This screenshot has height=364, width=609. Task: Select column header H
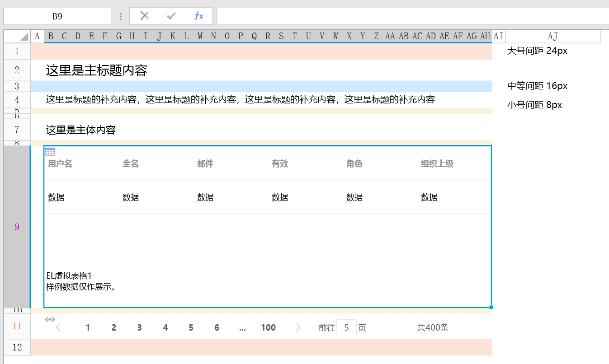click(x=132, y=36)
